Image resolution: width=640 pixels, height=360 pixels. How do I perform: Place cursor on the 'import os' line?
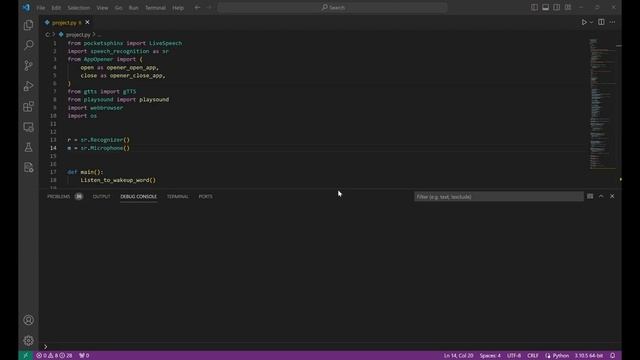click(82, 116)
